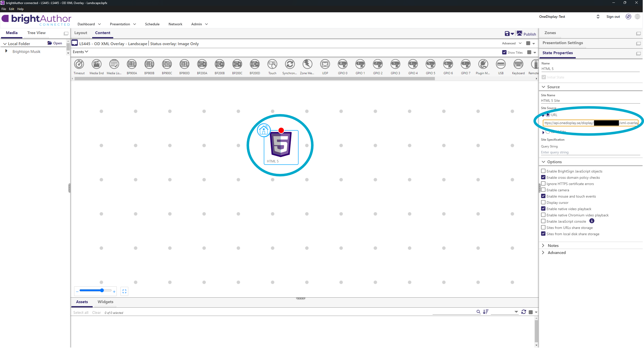Screen dimensions: 644x349
Task: Select the UDP event icon
Action: [325, 64]
